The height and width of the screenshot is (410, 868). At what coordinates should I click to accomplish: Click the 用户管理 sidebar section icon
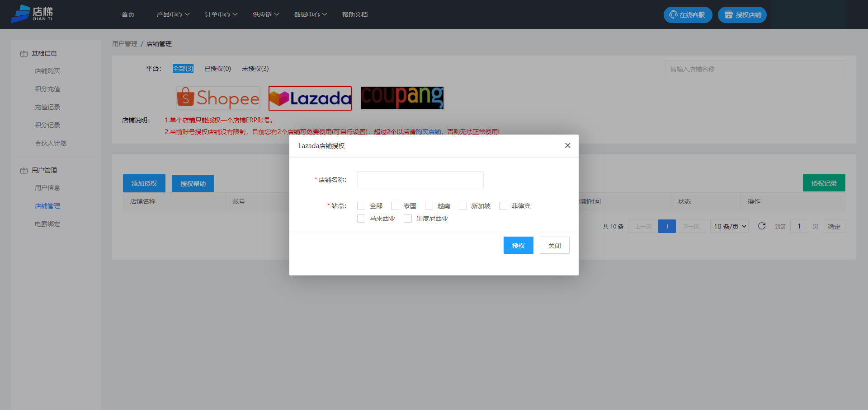(x=24, y=170)
